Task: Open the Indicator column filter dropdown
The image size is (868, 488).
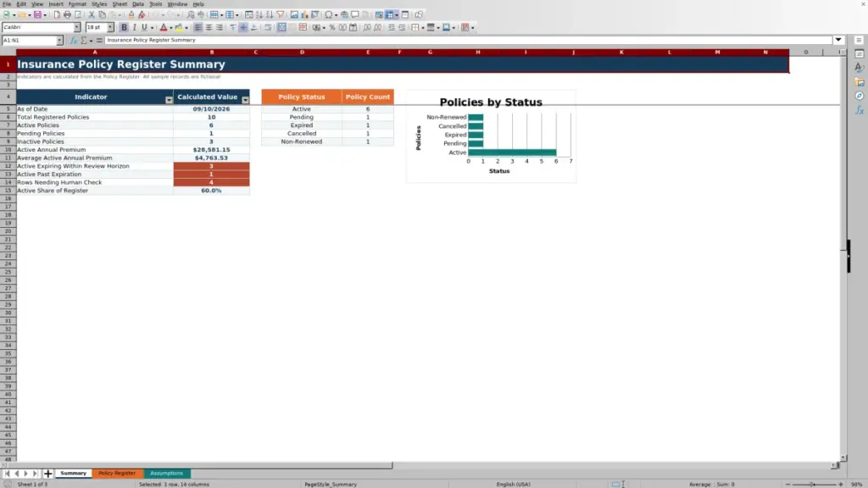Action: coord(169,100)
